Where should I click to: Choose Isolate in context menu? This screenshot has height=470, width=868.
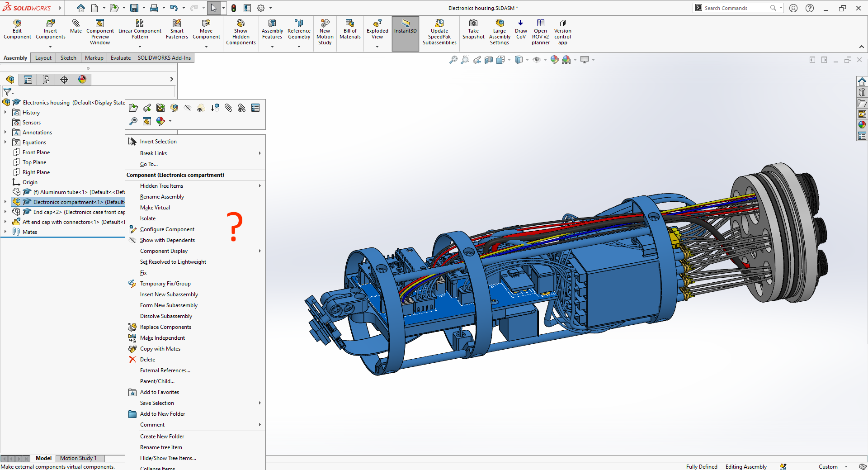(195, 218)
